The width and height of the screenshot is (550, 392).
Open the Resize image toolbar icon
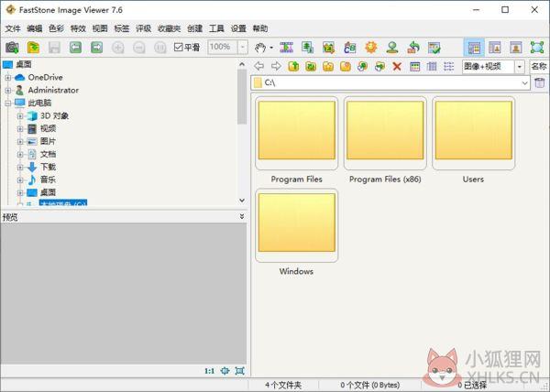click(329, 48)
